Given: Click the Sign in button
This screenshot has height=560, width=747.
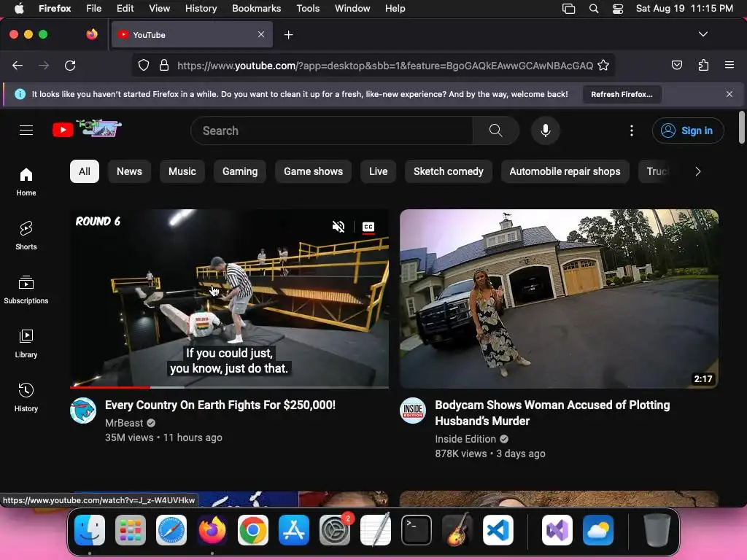Looking at the screenshot, I should [x=688, y=131].
